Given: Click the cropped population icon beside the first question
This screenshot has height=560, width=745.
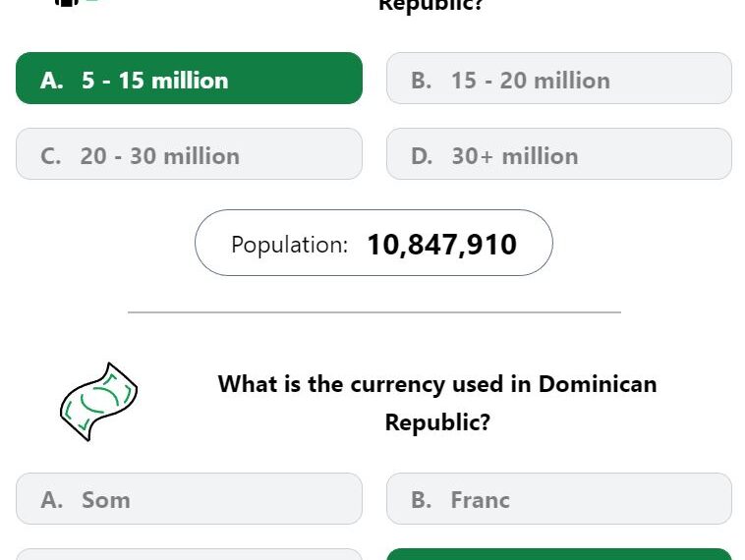Looking at the screenshot, I should pyautogui.click(x=76, y=2).
